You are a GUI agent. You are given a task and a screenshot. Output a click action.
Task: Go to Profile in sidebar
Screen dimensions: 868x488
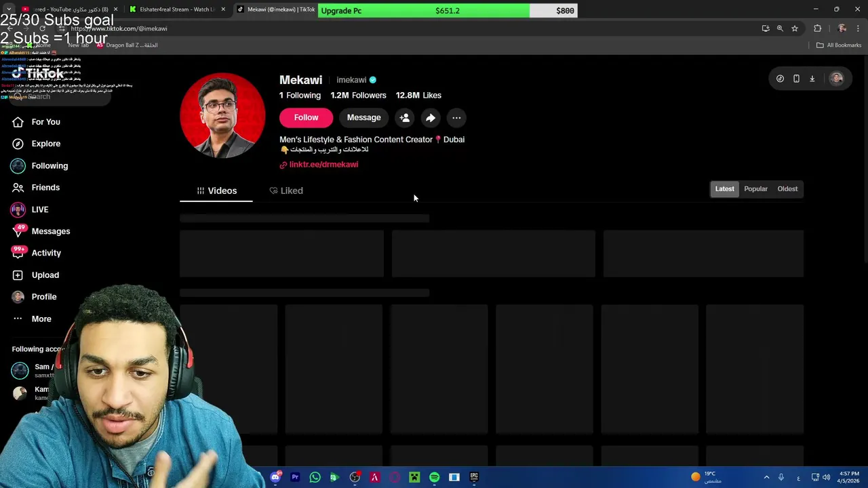point(43,297)
